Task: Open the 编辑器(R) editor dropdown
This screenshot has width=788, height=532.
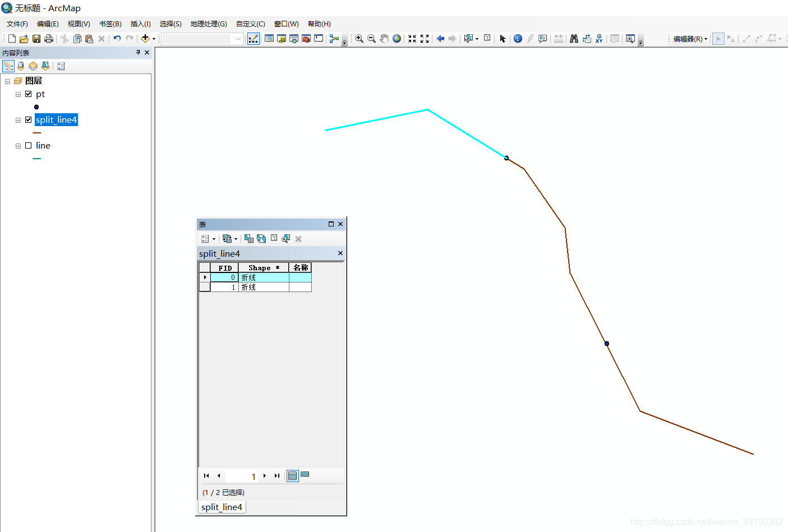Action: (690, 39)
